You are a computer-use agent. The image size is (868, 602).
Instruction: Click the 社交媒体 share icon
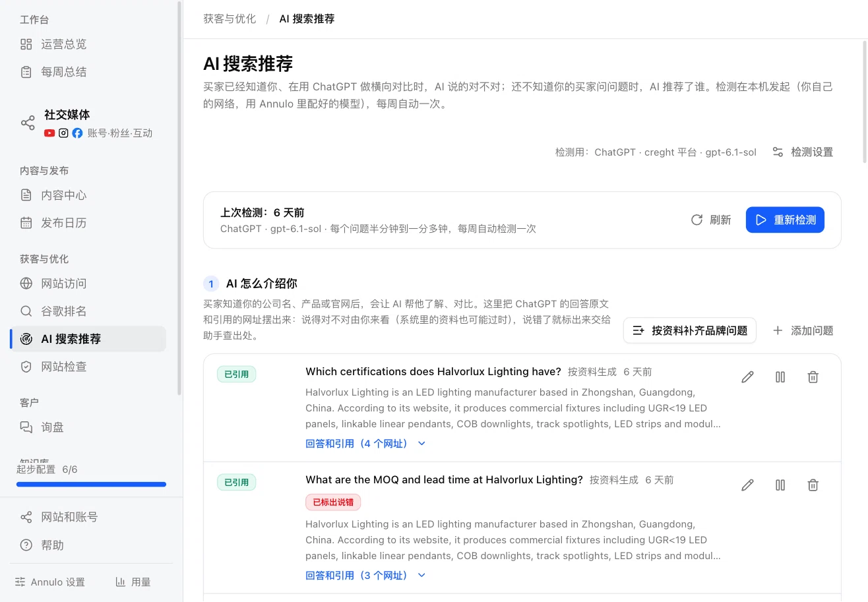pos(28,123)
